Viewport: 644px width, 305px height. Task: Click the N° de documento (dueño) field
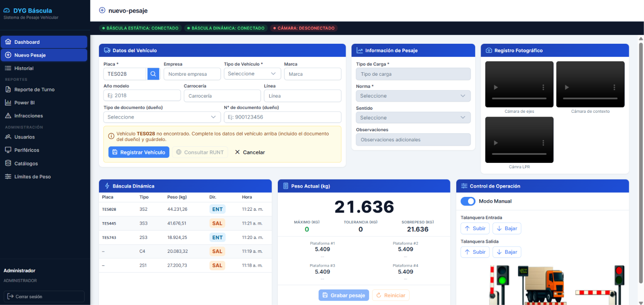282,117
